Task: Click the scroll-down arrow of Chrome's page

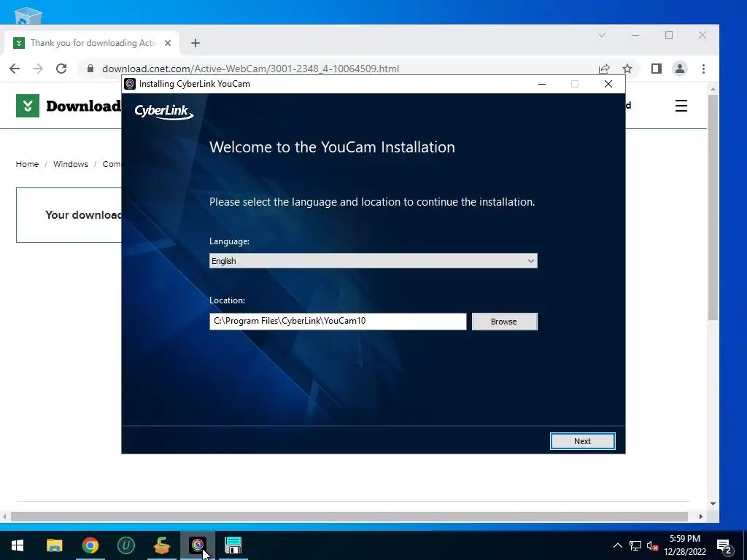Action: [x=713, y=504]
